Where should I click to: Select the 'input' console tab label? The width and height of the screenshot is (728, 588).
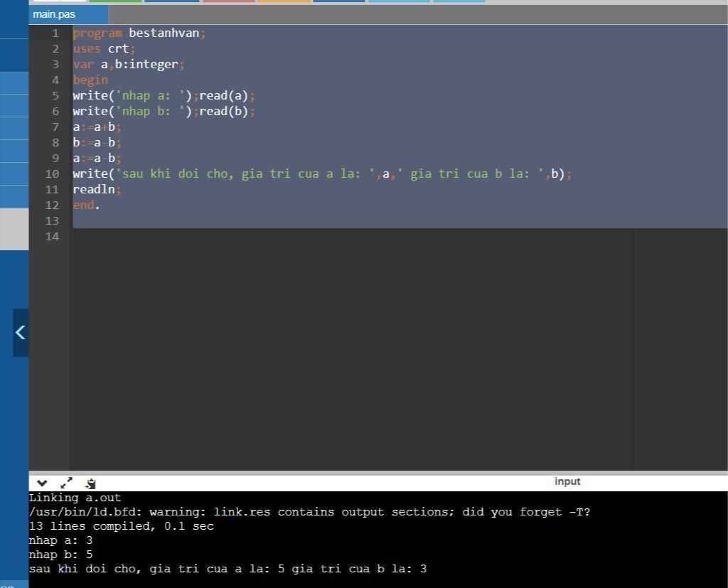point(567,481)
